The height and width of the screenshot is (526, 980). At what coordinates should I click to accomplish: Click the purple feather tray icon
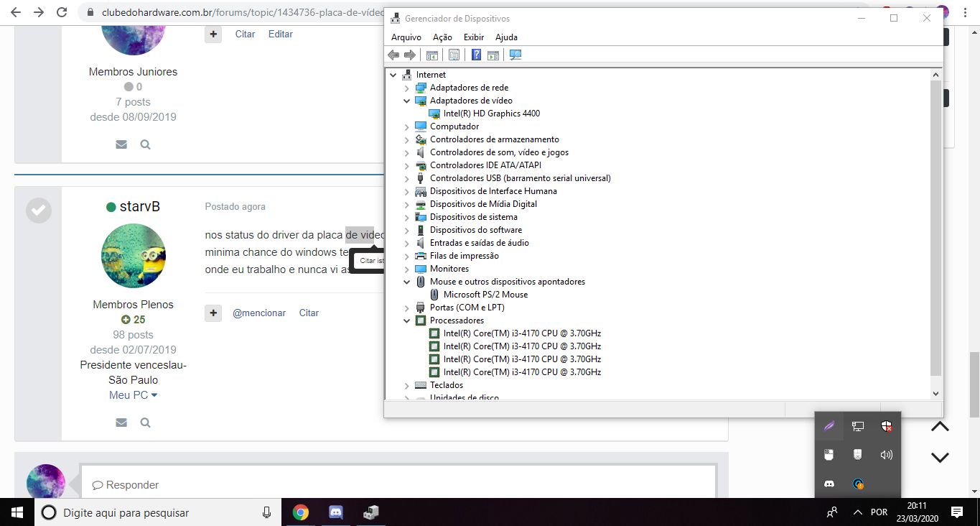coord(829,426)
